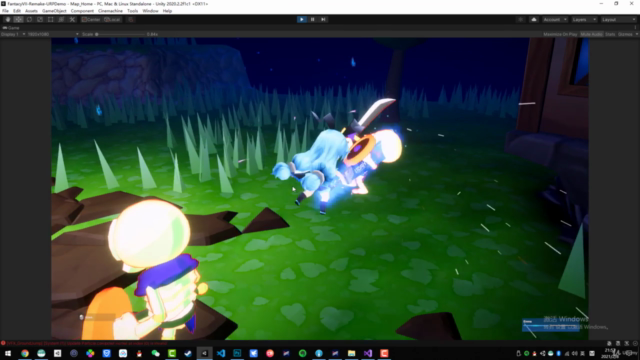Select the Hand tool in Unity toolbar
Viewport: 640px width, 360px height.
click(8, 20)
